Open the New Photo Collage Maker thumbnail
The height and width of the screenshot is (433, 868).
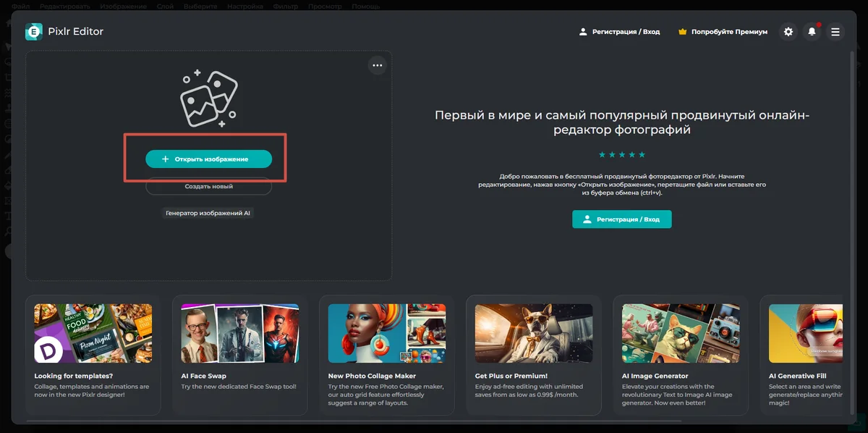[387, 333]
